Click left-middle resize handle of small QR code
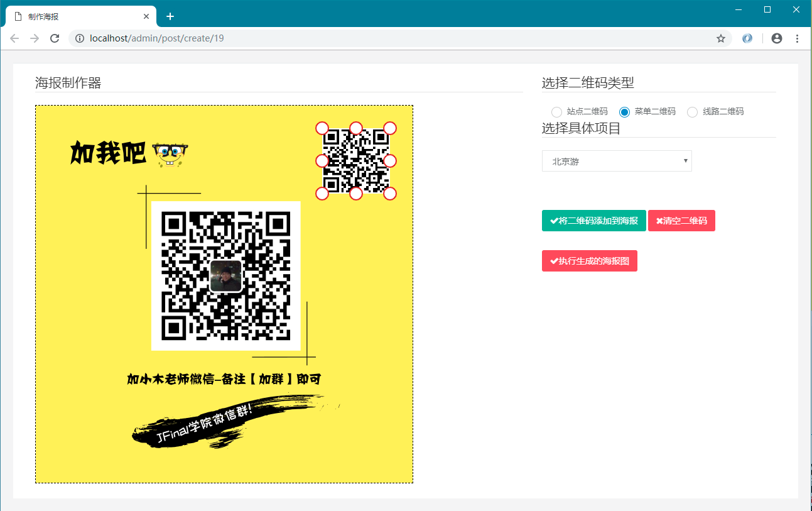This screenshot has height=511, width=812. click(x=322, y=161)
